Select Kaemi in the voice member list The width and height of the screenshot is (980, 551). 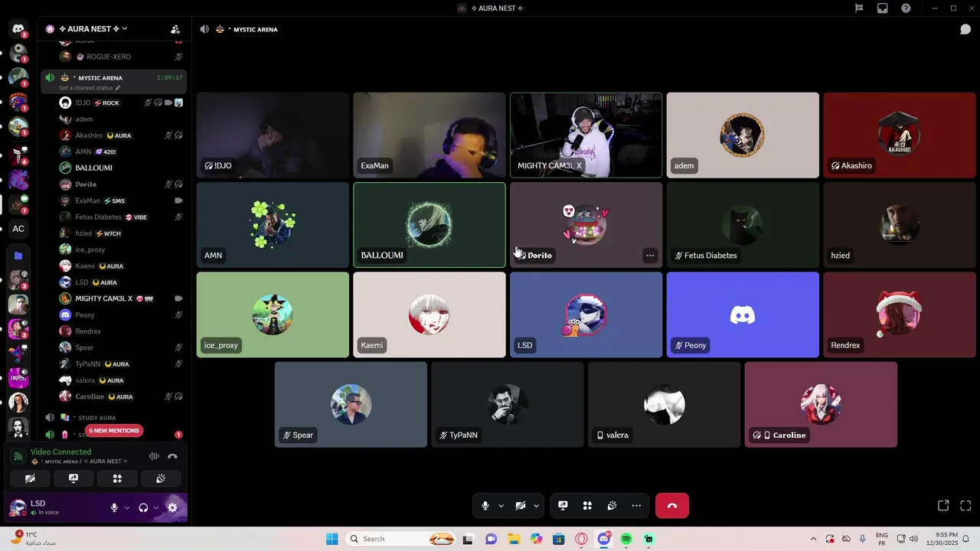click(122, 266)
